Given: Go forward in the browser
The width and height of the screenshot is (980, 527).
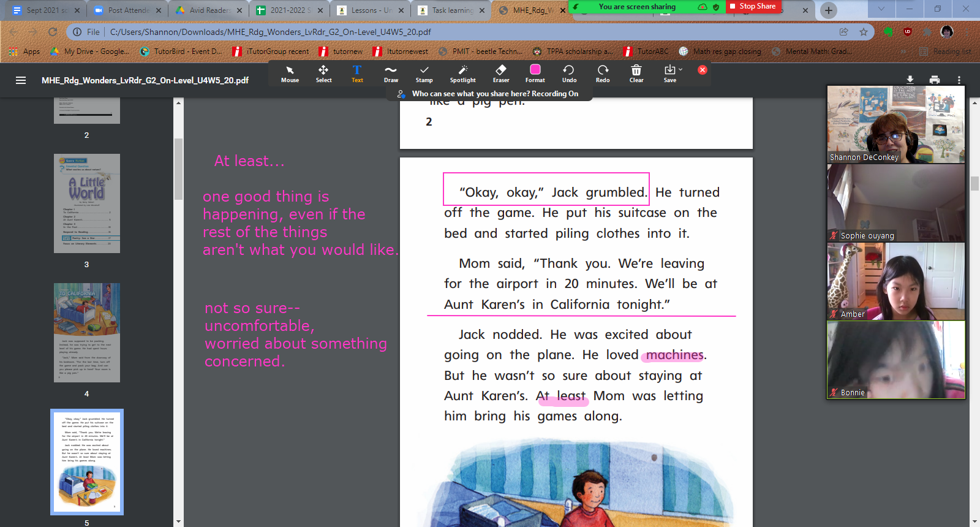Looking at the screenshot, I should pyautogui.click(x=32, y=32).
